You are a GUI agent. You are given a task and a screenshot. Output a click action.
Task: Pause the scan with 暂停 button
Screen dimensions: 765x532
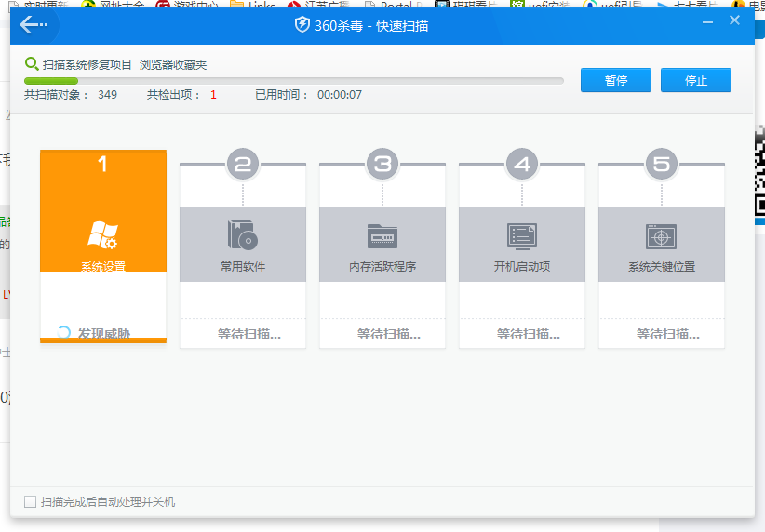pyautogui.click(x=616, y=80)
